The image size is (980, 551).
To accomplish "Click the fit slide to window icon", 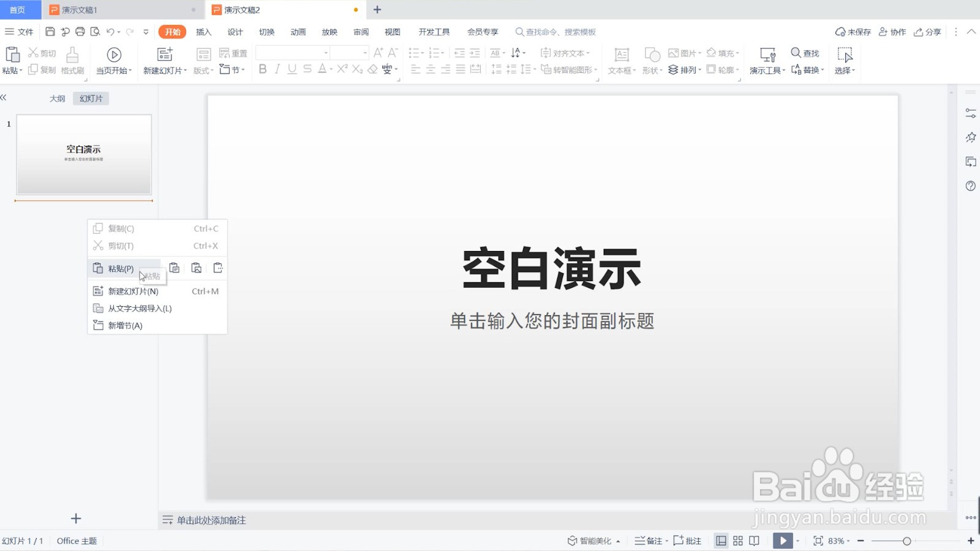I will [x=818, y=541].
